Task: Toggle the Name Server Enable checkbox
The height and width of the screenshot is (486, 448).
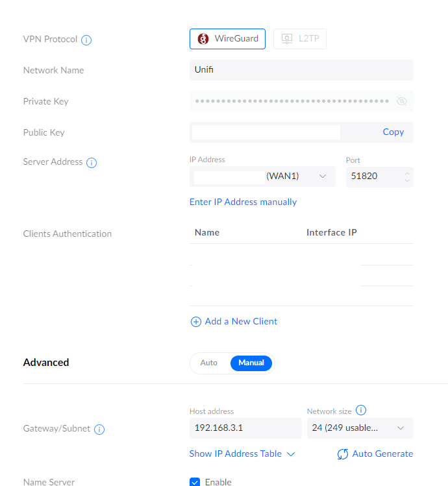Action: (x=195, y=482)
